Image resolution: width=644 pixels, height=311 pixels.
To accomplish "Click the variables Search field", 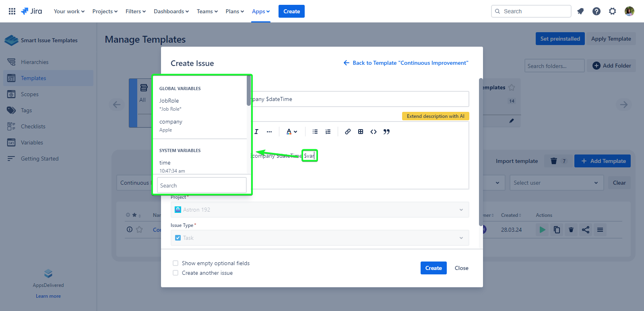I will pyautogui.click(x=202, y=185).
